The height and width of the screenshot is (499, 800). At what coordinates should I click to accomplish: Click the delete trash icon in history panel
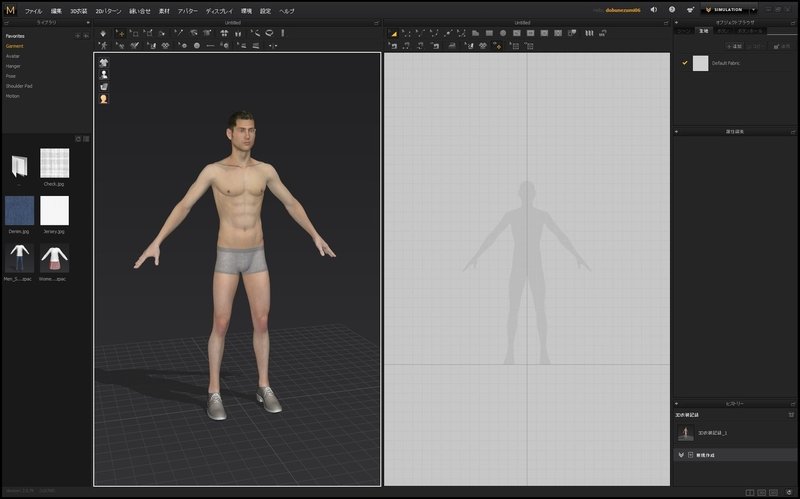(791, 415)
